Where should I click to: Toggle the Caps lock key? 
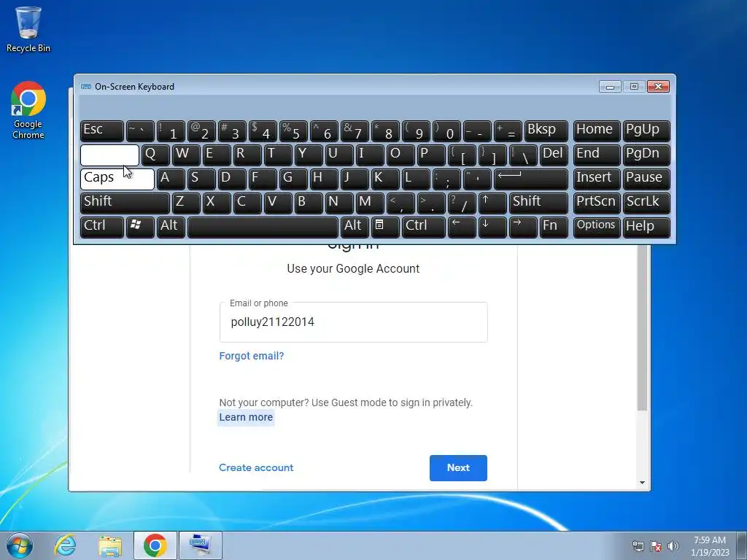pyautogui.click(x=117, y=179)
